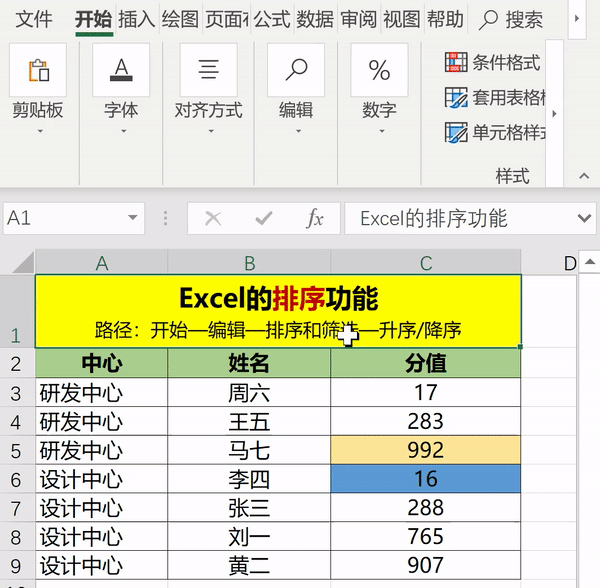Select the blue cell with 16

[426, 479]
